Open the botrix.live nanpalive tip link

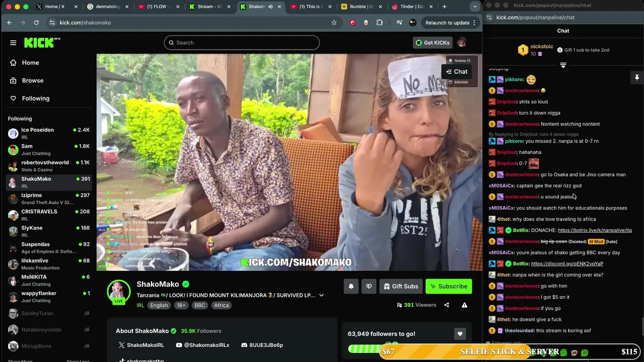[595, 230]
